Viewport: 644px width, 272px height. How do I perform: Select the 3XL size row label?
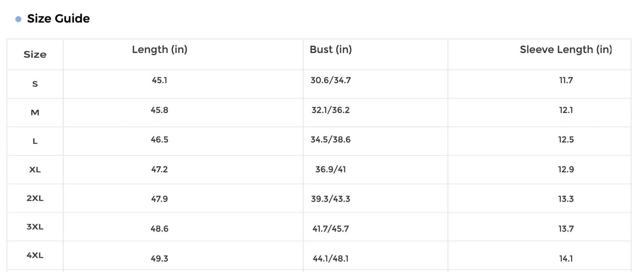coord(35,227)
